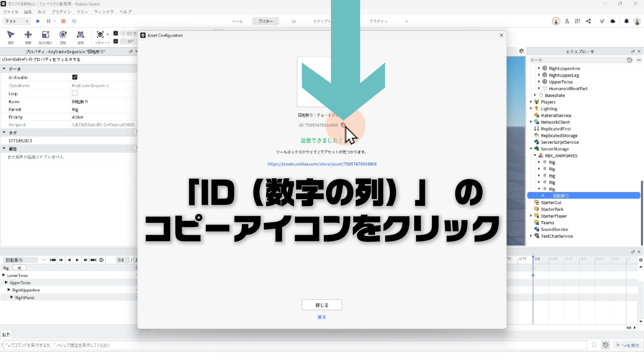Select the Rotate tool in toolbar

click(x=63, y=35)
